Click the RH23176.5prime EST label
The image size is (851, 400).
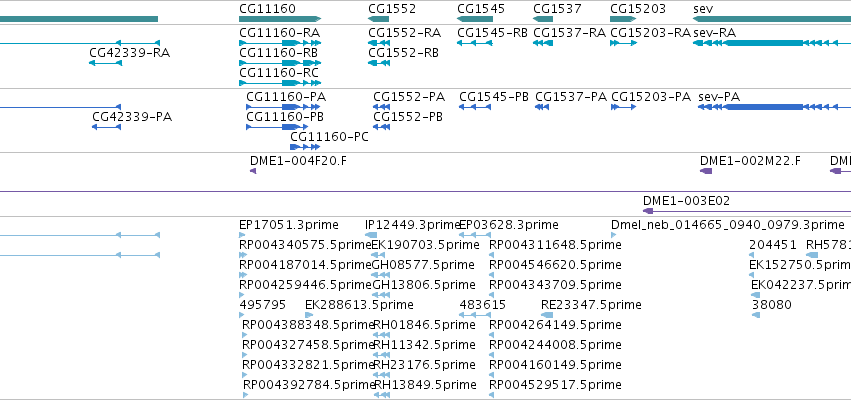pos(425,365)
